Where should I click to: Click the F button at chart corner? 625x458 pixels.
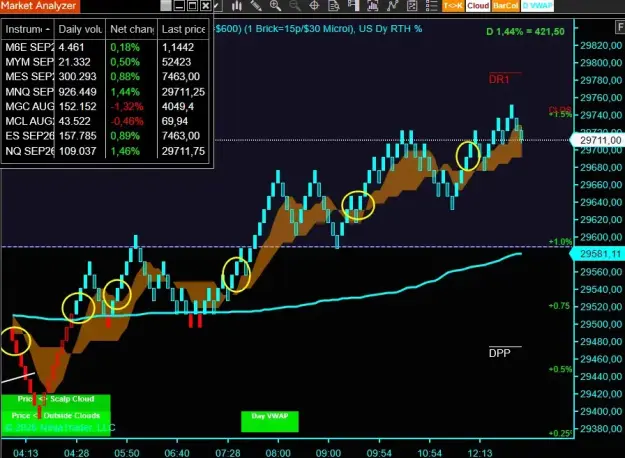(620, 28)
